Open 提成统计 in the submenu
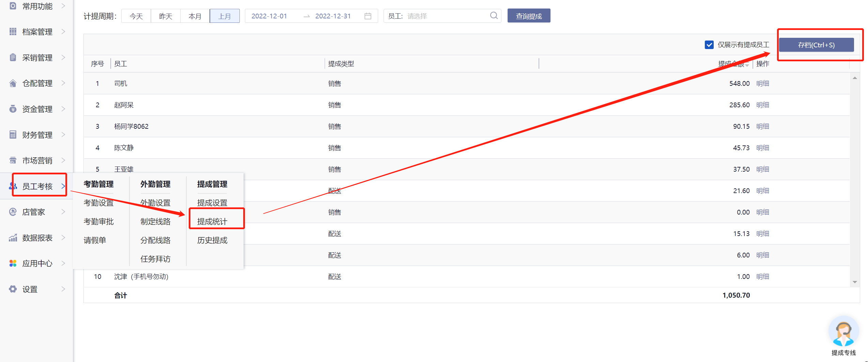This screenshot has height=362, width=868. click(212, 222)
